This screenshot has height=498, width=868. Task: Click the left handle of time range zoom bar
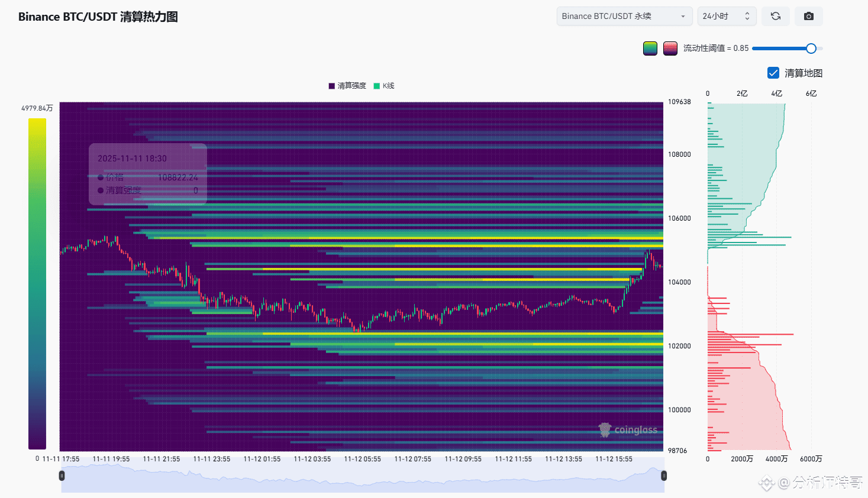coord(62,476)
